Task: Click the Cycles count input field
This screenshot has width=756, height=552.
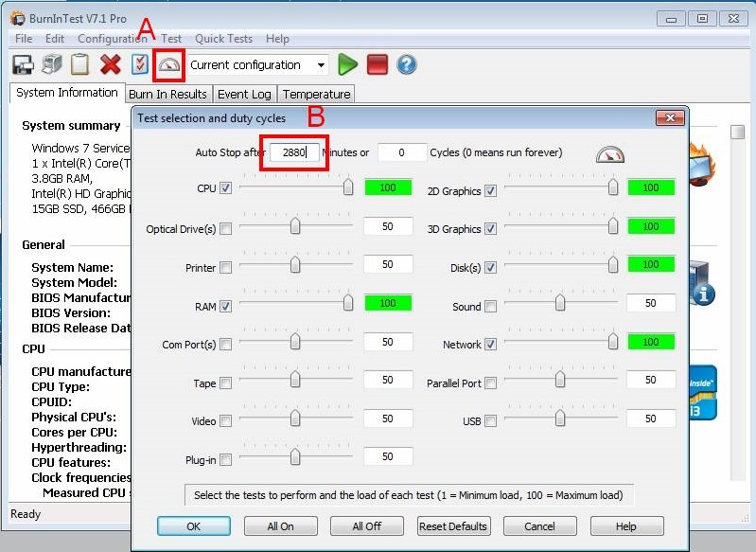Action: 402,153
